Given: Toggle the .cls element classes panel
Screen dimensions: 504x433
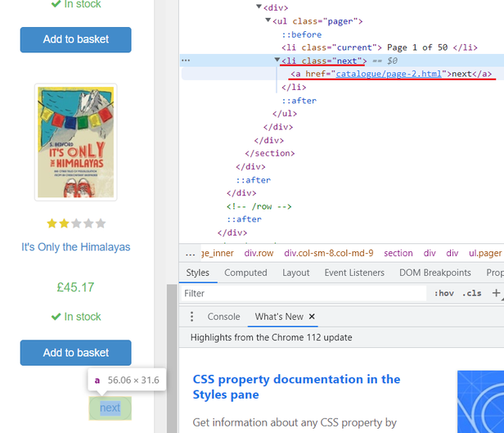Looking at the screenshot, I should click(x=472, y=293).
